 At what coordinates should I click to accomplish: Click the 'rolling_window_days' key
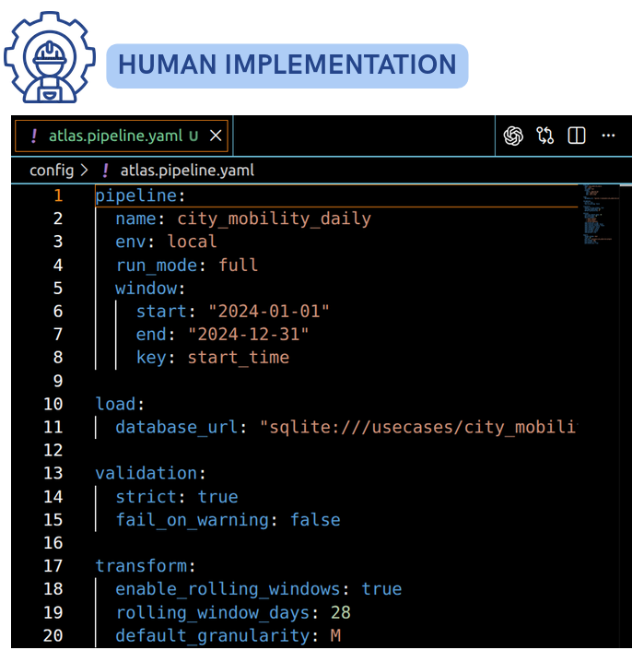pos(213,612)
